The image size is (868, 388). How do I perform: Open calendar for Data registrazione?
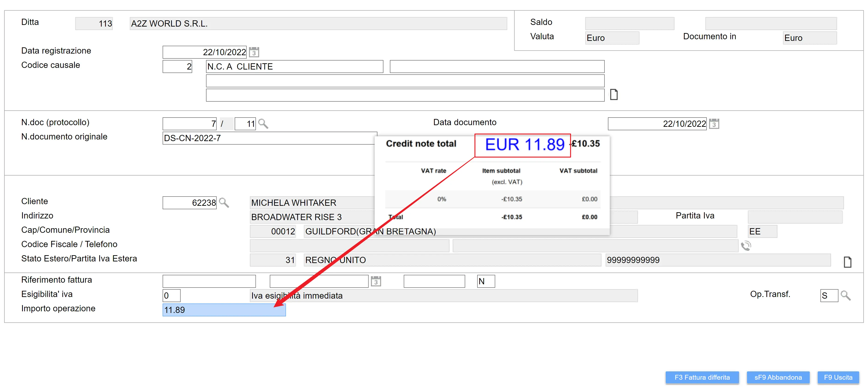coord(254,52)
